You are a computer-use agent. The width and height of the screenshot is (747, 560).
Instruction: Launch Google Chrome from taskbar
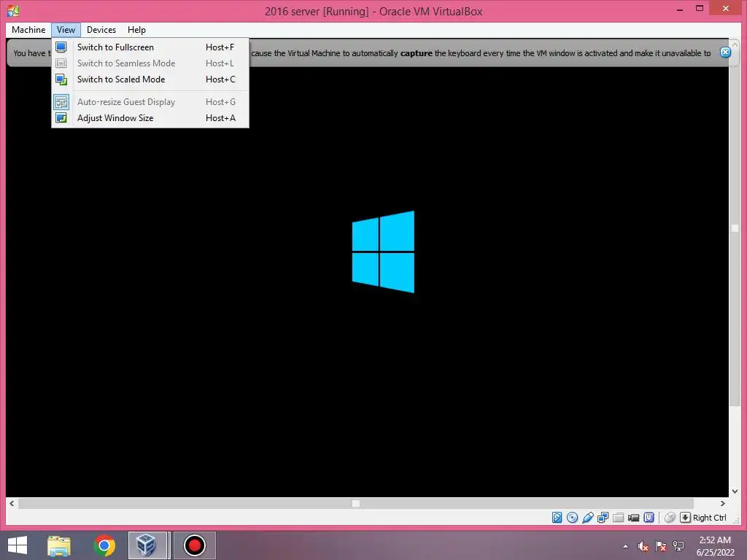(x=104, y=545)
